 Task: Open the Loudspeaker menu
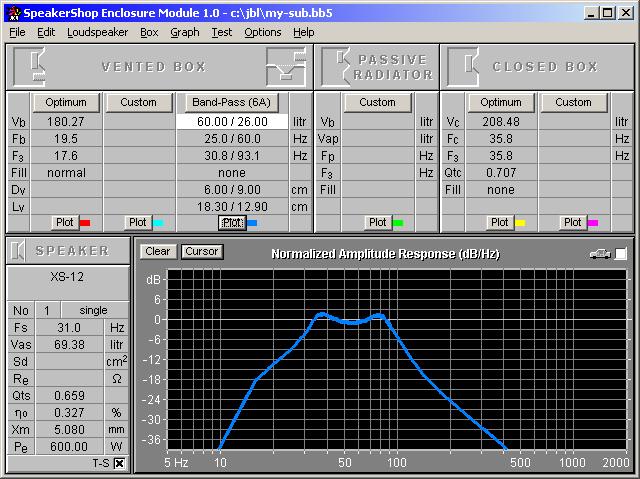click(97, 32)
